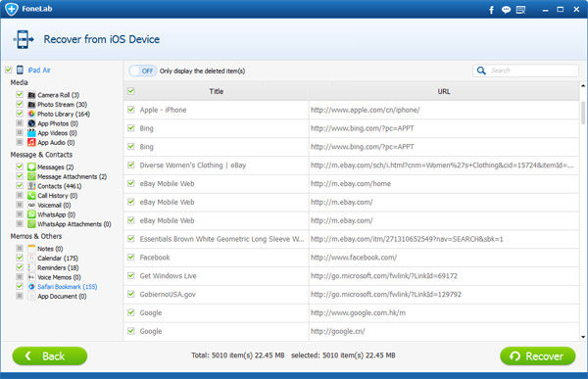This screenshot has width=588, height=379.
Task: Click the Voicemail icon
Action: [31, 205]
